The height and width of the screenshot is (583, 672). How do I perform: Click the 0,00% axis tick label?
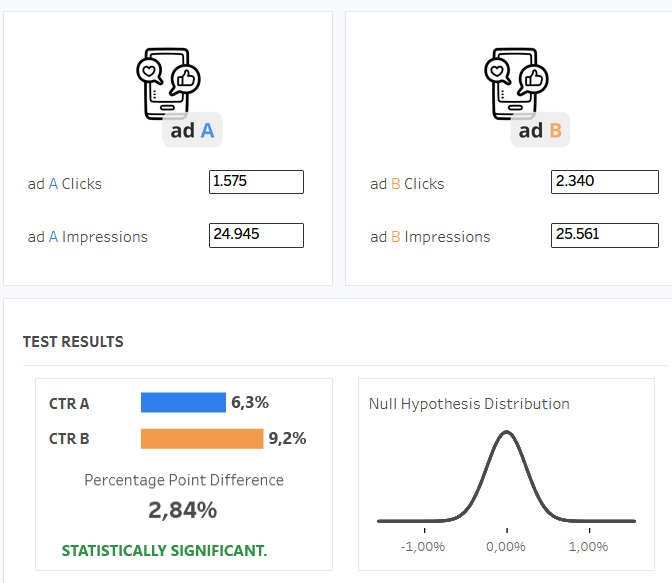(x=506, y=547)
